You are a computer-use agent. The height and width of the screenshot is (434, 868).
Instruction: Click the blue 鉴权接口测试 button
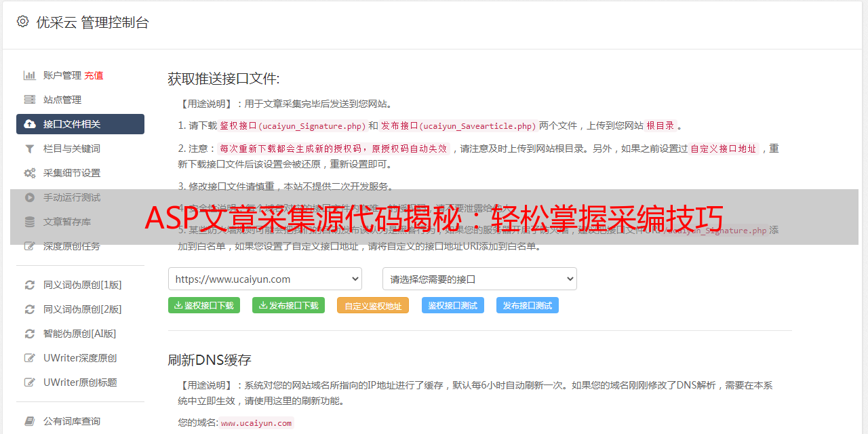pyautogui.click(x=453, y=305)
